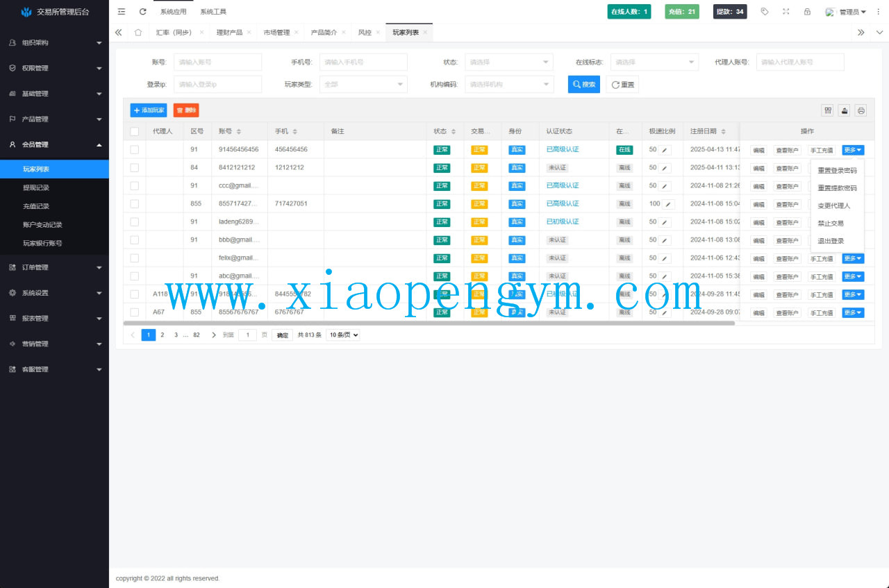The height and width of the screenshot is (588, 889).
Task: Click the print table icon
Action: [x=861, y=110]
